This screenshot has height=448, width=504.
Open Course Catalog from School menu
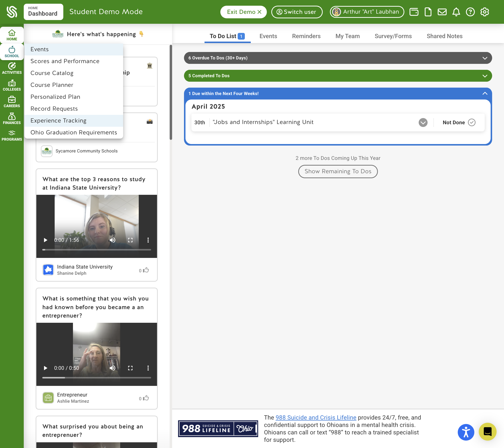coord(74,73)
